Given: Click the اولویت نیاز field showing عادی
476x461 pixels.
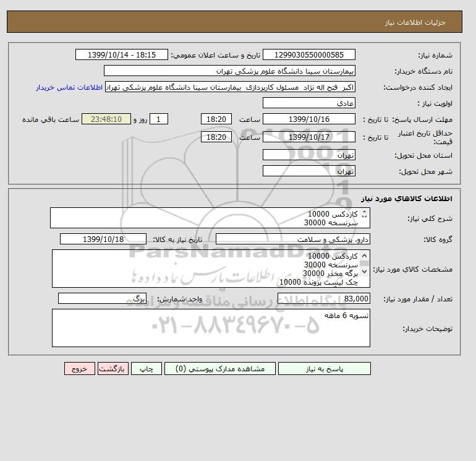Looking at the screenshot, I should (x=308, y=103).
